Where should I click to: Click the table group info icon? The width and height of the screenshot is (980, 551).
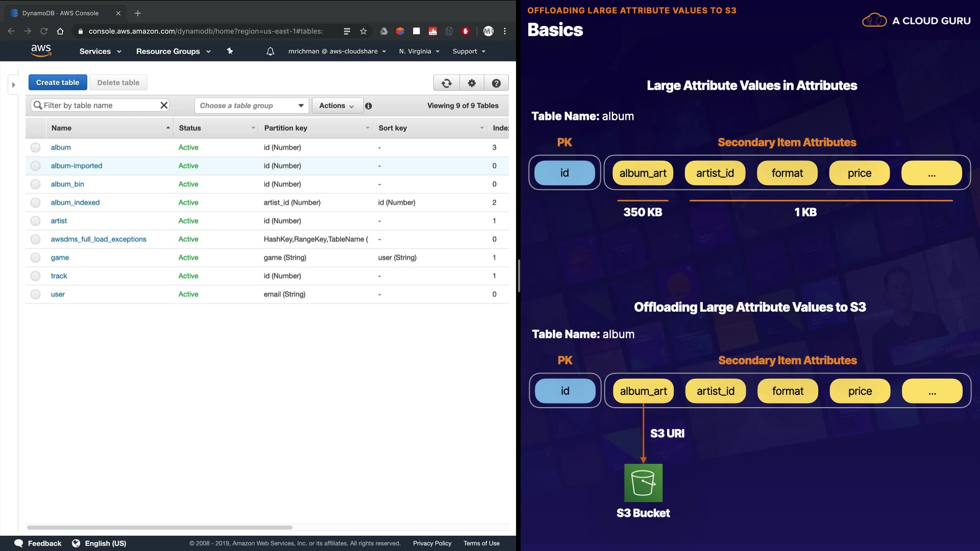(x=369, y=106)
